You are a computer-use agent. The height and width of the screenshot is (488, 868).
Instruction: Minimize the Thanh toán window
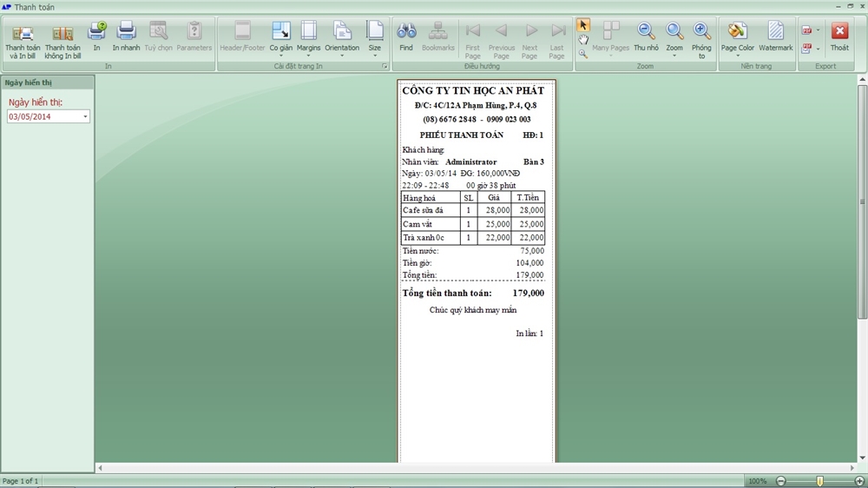pos(838,6)
